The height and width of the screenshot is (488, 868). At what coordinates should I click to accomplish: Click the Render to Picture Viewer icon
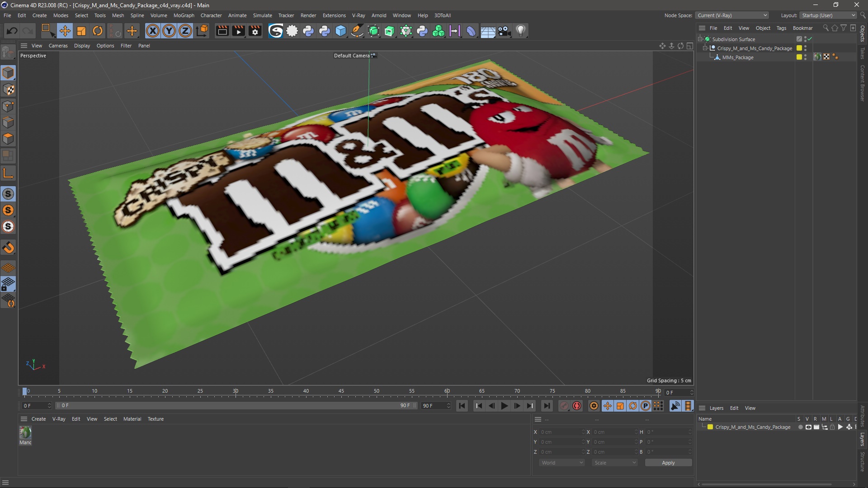coord(238,31)
